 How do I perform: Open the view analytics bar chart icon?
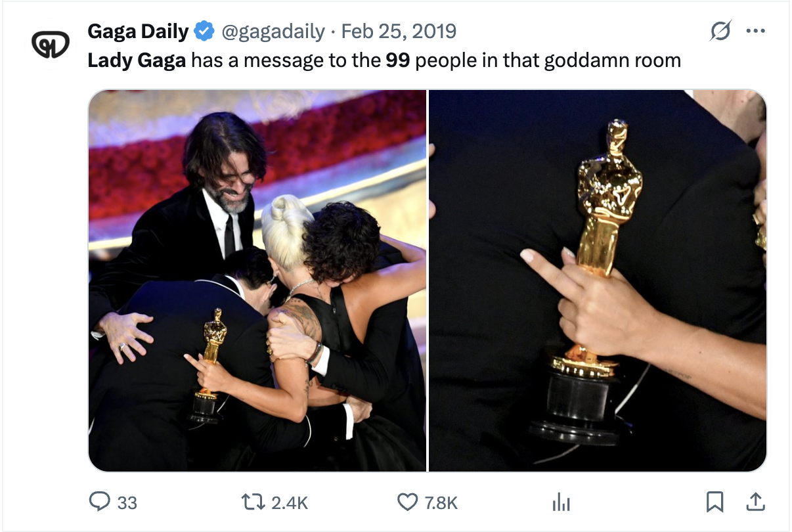click(x=561, y=502)
